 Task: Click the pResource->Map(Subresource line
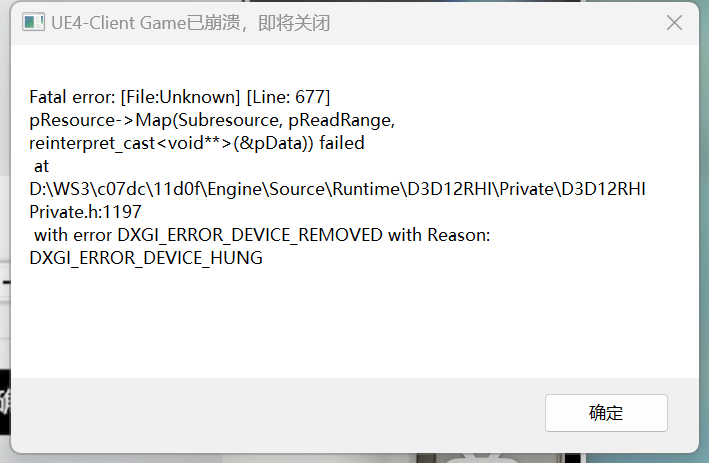pyautogui.click(x=154, y=120)
